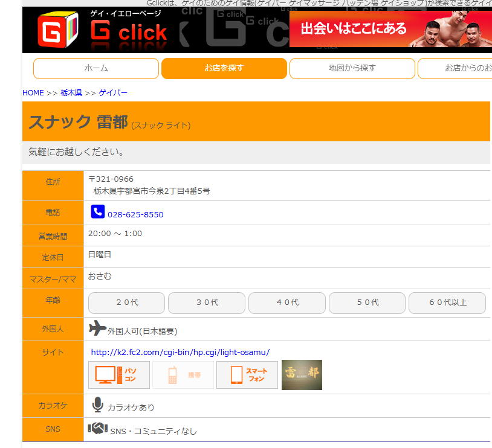492x448 pixels.
Task: Click the 出会いはここにある banner ad
Action: pos(390,29)
